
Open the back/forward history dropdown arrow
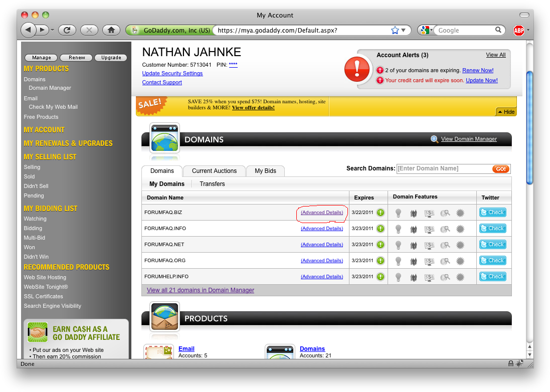pyautogui.click(x=52, y=30)
